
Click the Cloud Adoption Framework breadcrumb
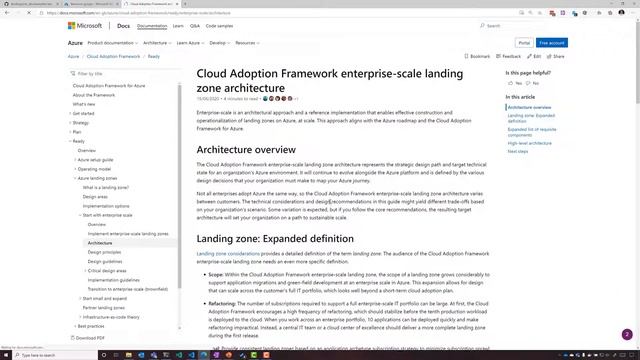pyautogui.click(x=113, y=56)
